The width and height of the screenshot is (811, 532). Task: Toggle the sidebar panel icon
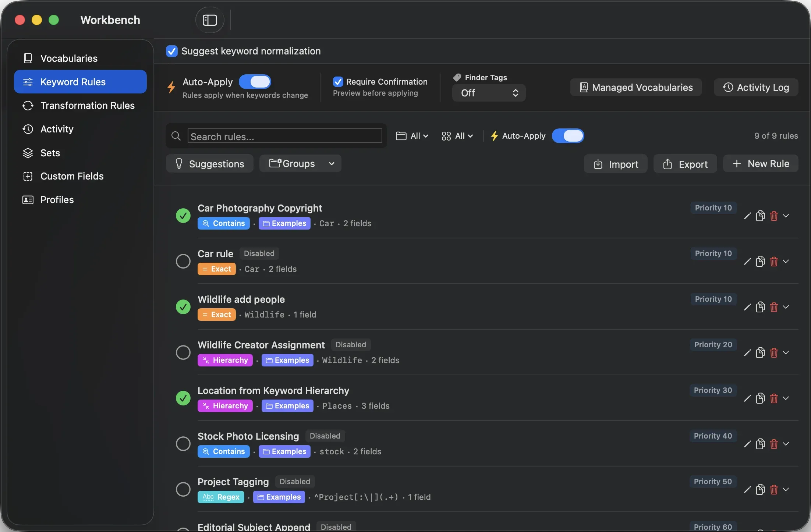pyautogui.click(x=210, y=20)
